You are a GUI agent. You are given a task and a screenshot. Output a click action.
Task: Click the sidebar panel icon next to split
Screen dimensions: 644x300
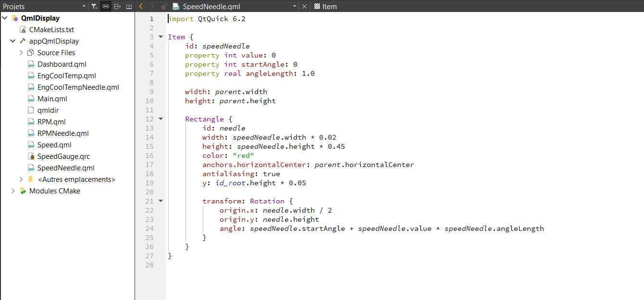click(x=129, y=7)
